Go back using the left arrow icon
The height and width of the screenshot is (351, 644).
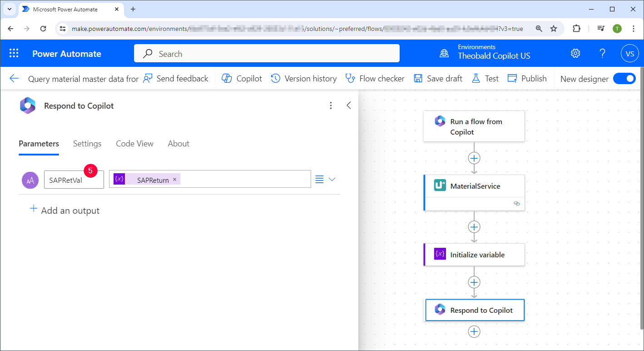click(14, 78)
